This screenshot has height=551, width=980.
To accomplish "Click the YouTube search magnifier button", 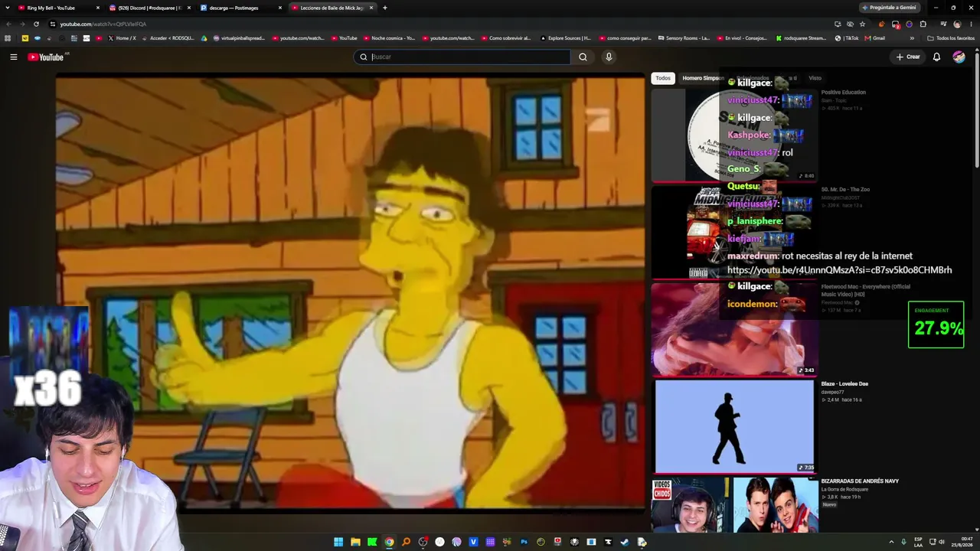I will point(583,57).
